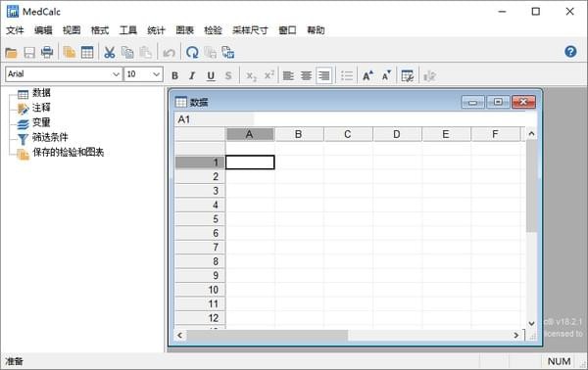Maximize the 数据 child window
Image resolution: width=588 pixels, height=370 pixels.
tap(498, 102)
